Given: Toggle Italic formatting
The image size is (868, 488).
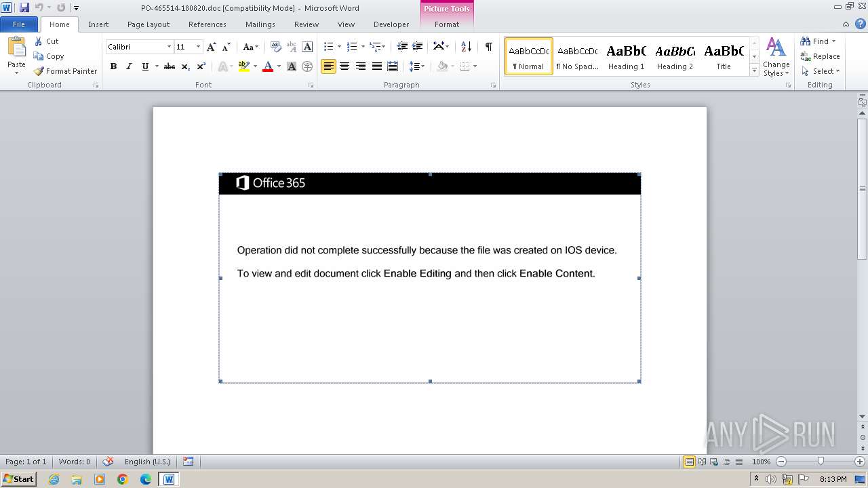Looking at the screenshot, I should click(129, 66).
